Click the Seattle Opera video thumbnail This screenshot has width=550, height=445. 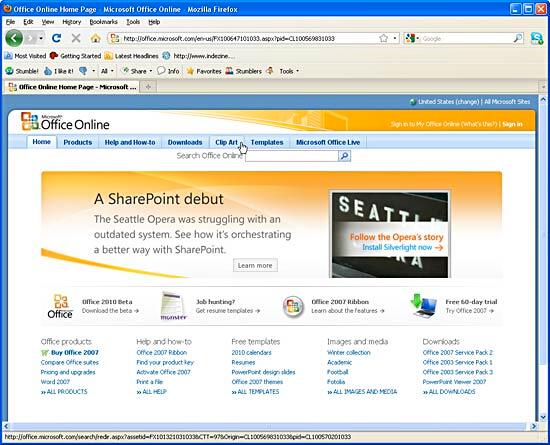click(x=390, y=234)
